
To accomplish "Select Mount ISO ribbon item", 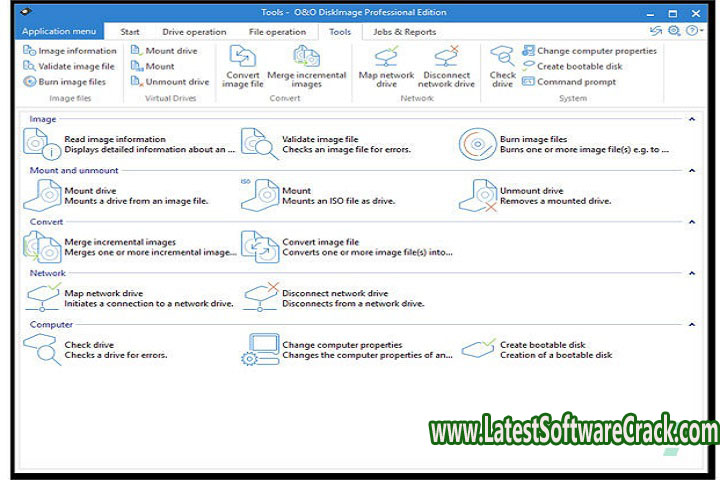I will (x=152, y=66).
